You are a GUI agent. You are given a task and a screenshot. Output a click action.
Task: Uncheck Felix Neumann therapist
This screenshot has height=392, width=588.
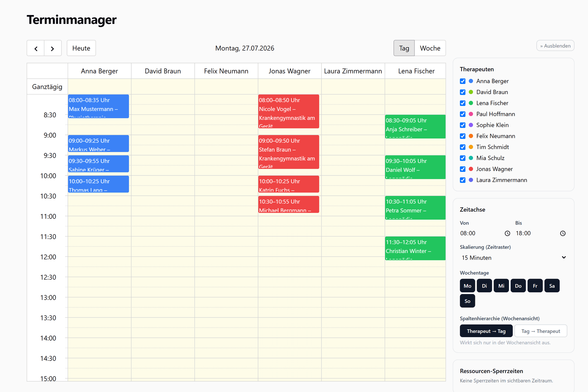(x=463, y=136)
